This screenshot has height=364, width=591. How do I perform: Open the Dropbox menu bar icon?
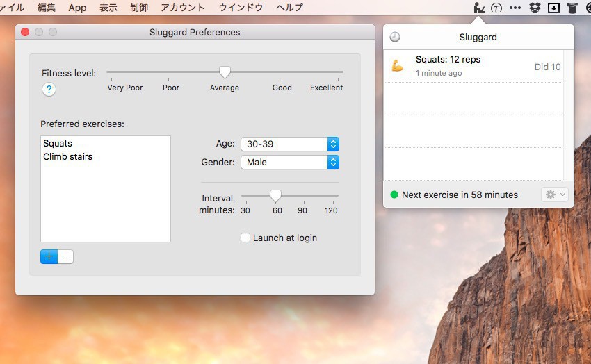535,8
